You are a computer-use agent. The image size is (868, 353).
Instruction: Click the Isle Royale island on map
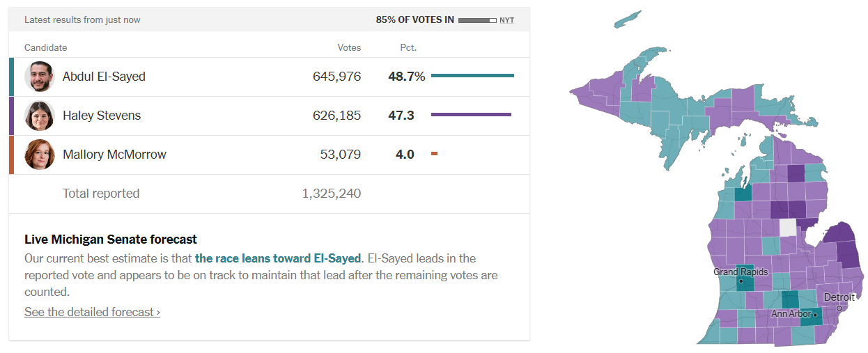[x=627, y=19]
